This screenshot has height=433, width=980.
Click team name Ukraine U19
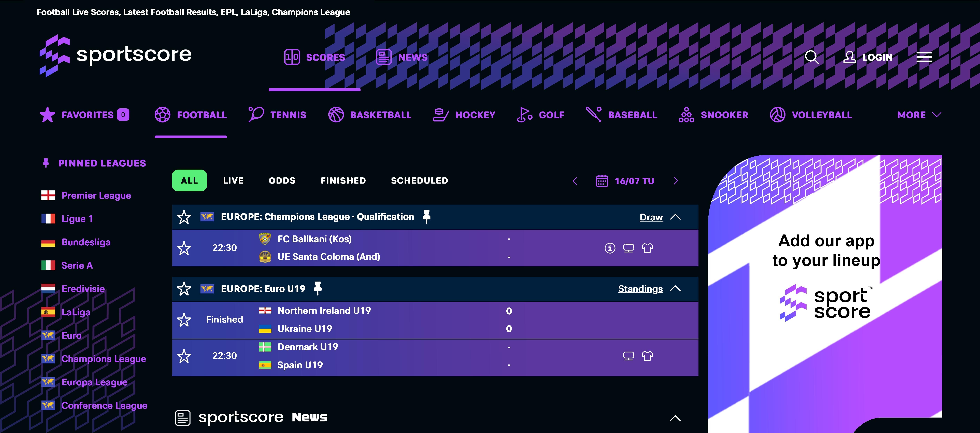click(305, 329)
